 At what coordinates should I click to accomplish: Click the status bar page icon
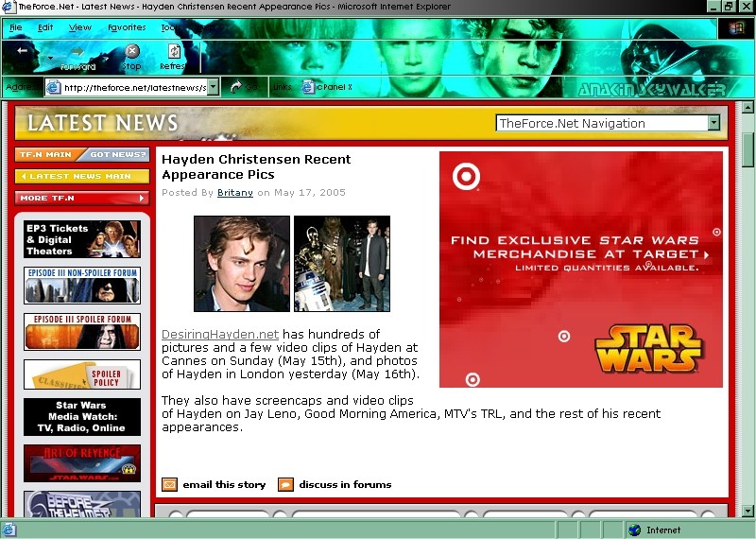(x=9, y=530)
